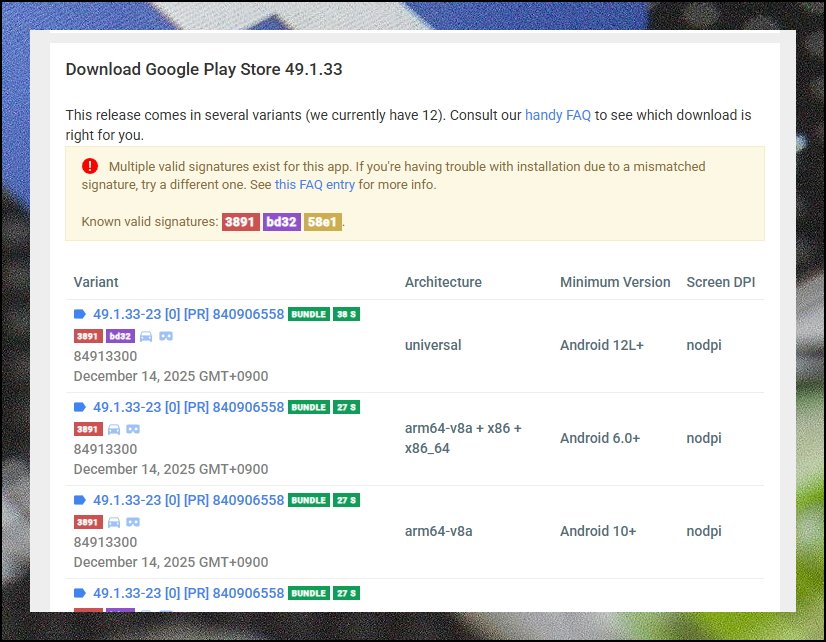This screenshot has height=642, width=826.
Task: Click the December 14, 2025 date in the universal row
Action: 171,376
